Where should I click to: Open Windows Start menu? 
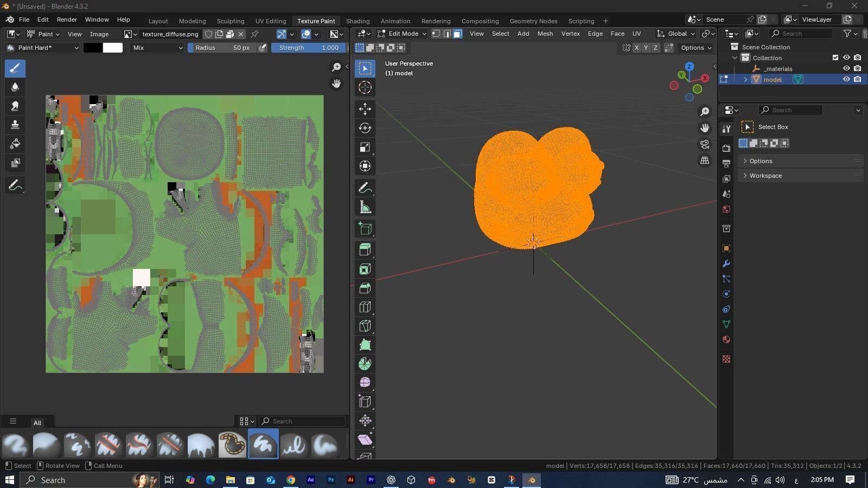9,480
